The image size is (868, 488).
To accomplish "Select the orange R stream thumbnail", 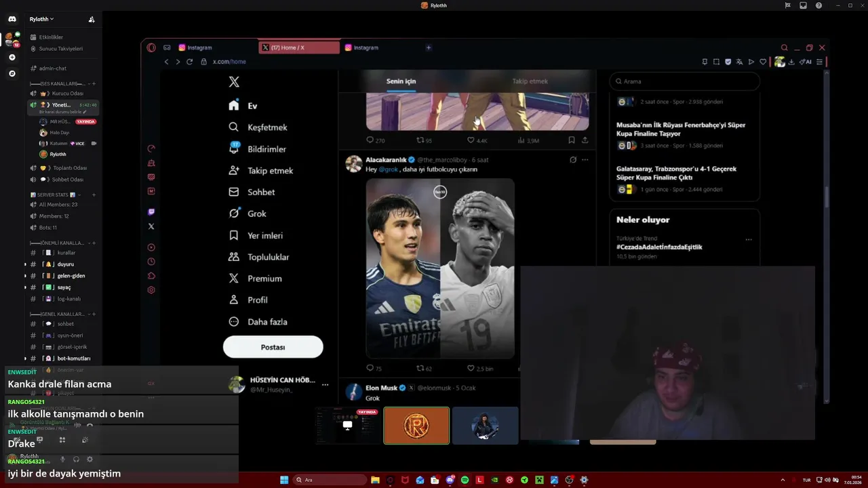I will (x=416, y=426).
